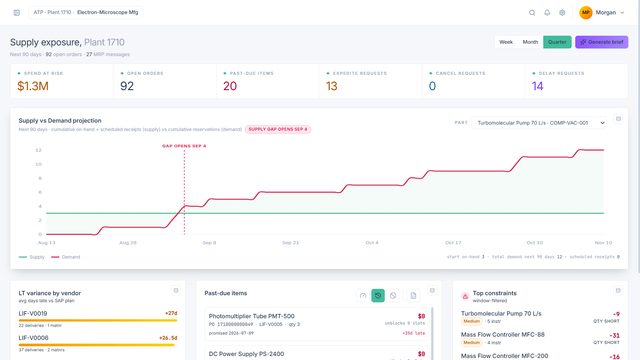Switch to Week view

coord(506,42)
